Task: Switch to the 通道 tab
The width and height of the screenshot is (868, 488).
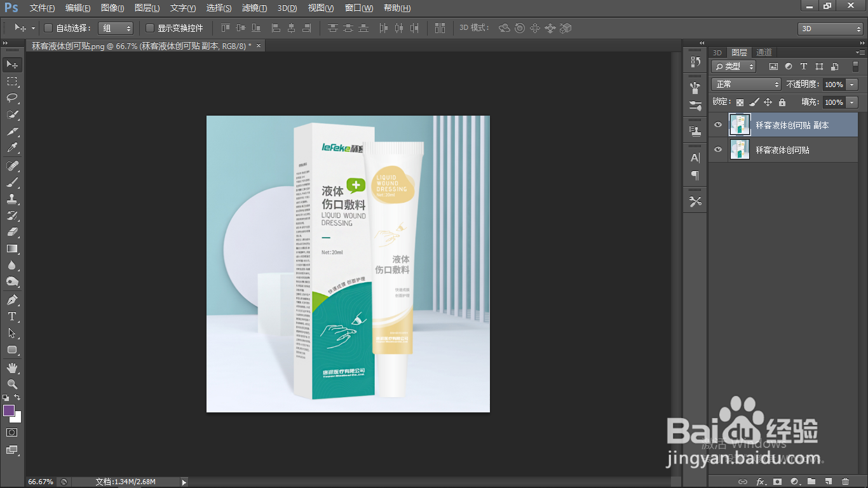Action: (764, 52)
